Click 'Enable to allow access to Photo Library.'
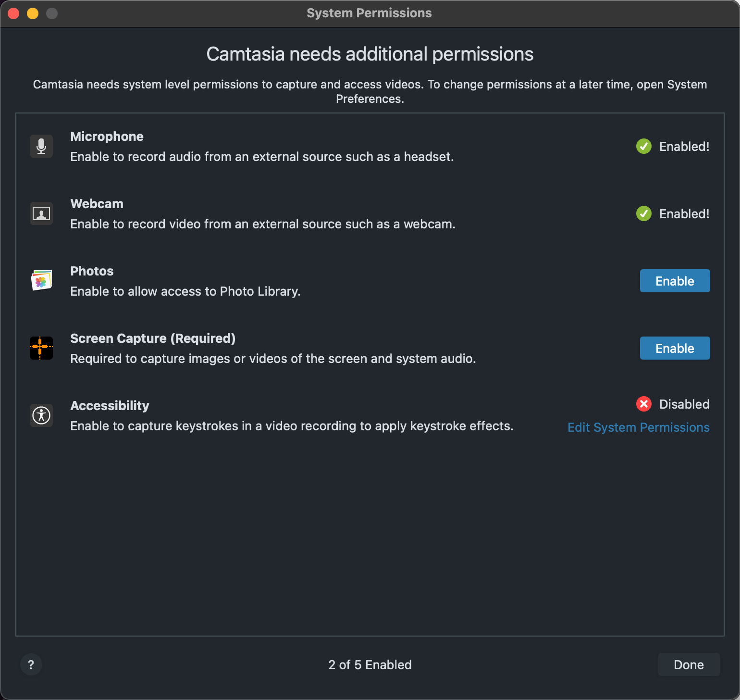This screenshot has width=740, height=700. point(185,291)
